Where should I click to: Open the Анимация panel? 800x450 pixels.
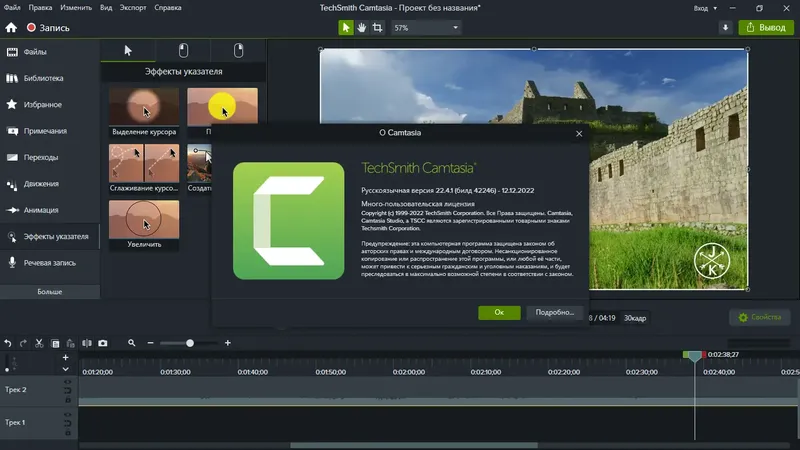pos(49,210)
